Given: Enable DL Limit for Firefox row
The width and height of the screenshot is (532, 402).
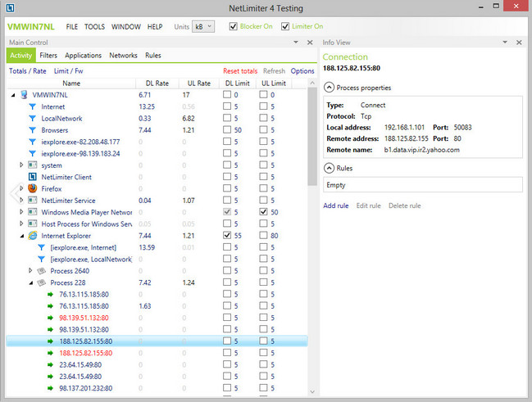Looking at the screenshot, I should (x=227, y=188).
